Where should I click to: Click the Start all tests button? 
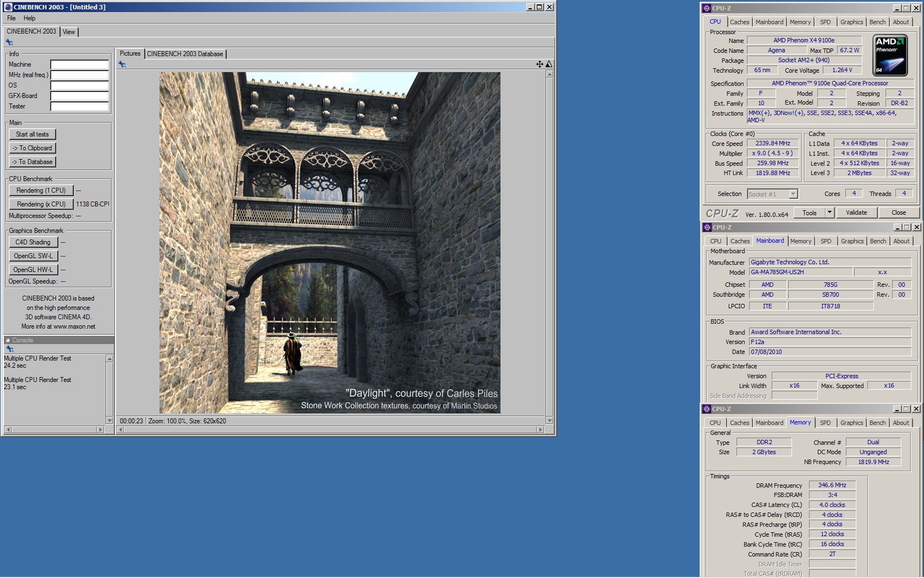32,134
